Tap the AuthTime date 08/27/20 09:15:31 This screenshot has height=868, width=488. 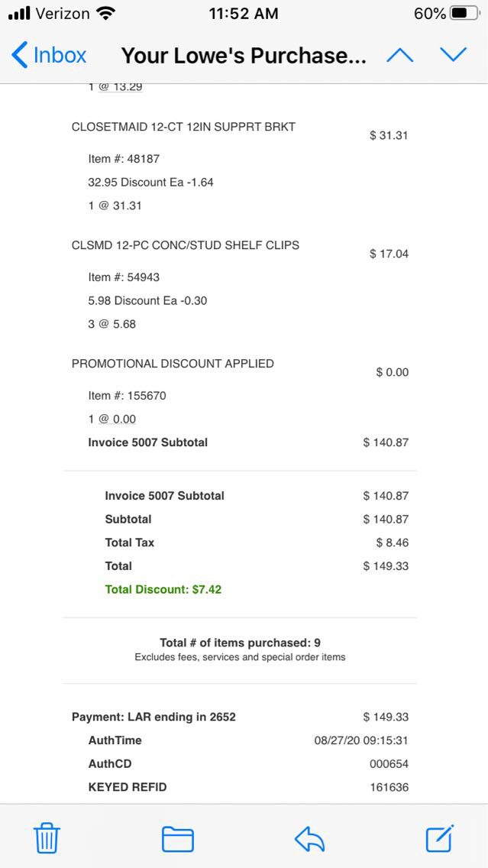(360, 740)
